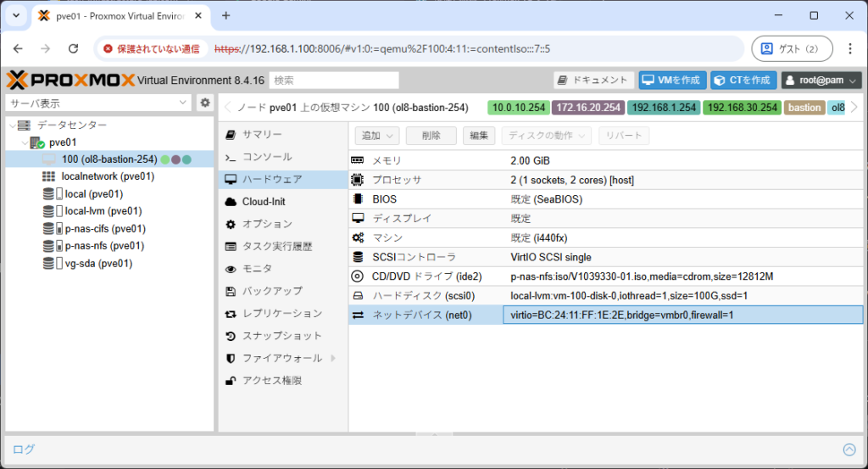Click the 172.16.20.254 purple tag
This screenshot has width=868, height=469.
pyautogui.click(x=588, y=108)
